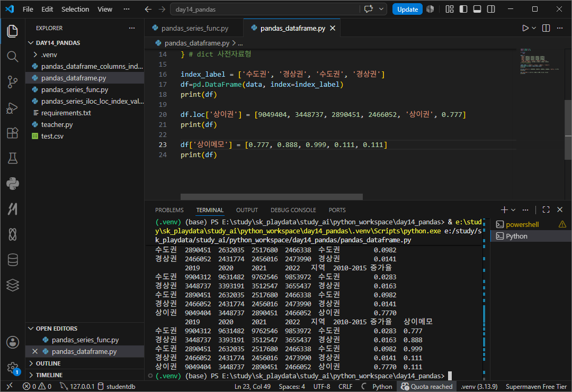Open the .venv (3.13.9) interpreter selector

(x=479, y=386)
